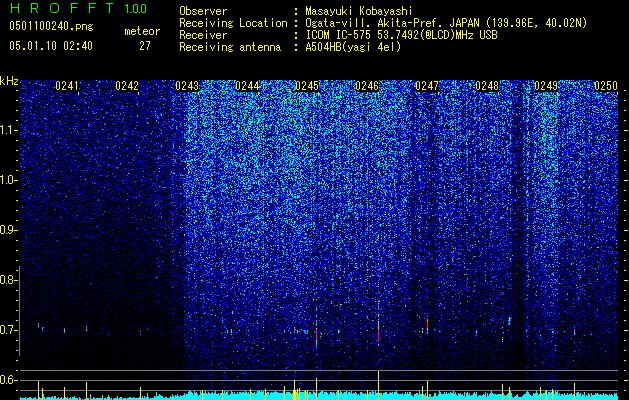
Task: Click the observer name Masayuki Kobayashi
Action: coord(359,11)
